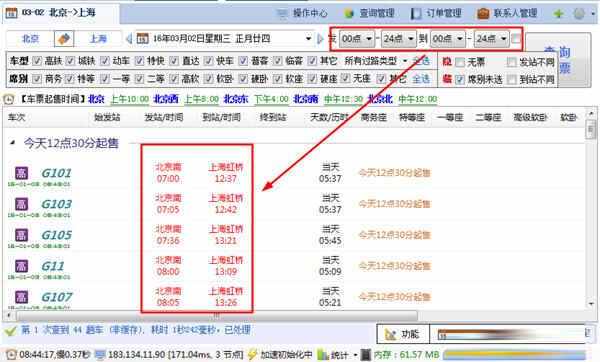
Task: Click the purple 高 icon for G103
Action: pos(21,204)
